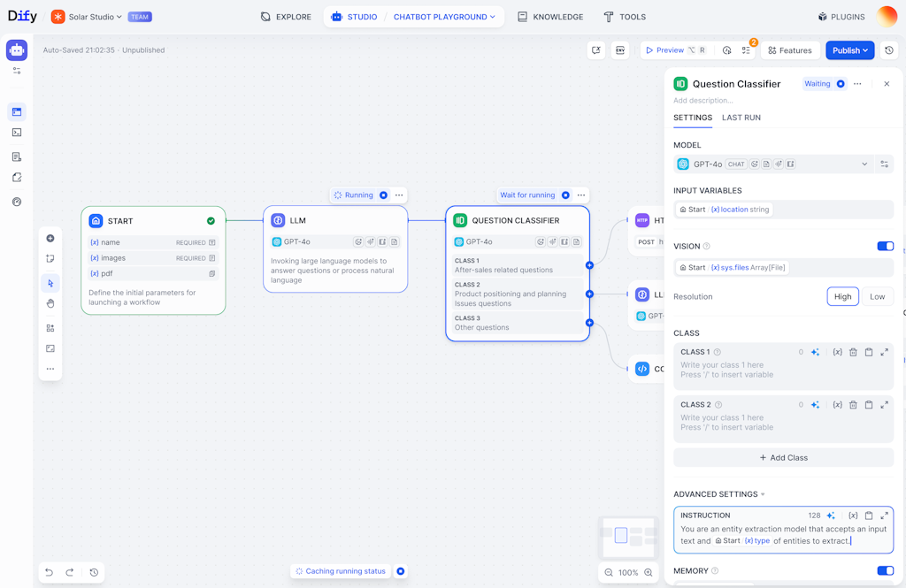Select the hand tool for panning the canvas
This screenshot has height=588, width=906.
click(x=50, y=303)
